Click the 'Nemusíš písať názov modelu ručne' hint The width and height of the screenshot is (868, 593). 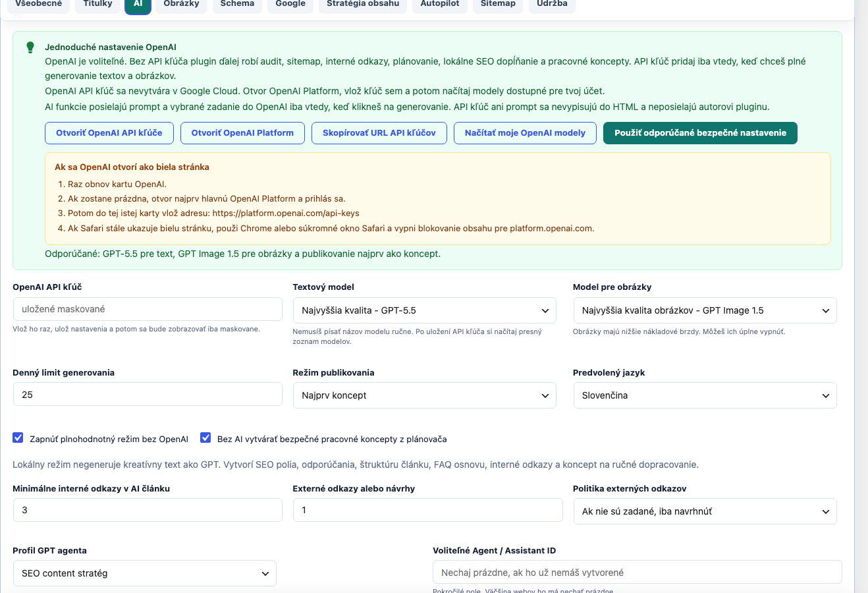point(417,337)
